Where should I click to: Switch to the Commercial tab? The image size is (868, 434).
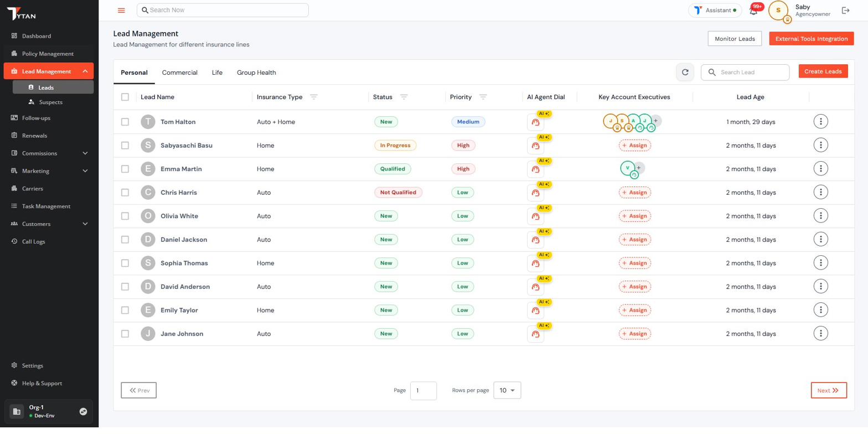[179, 73]
